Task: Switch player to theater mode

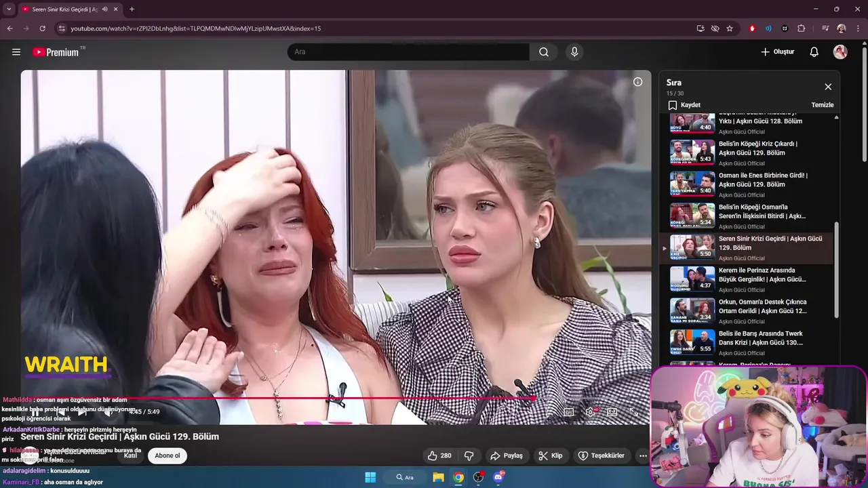Action: pos(612,411)
